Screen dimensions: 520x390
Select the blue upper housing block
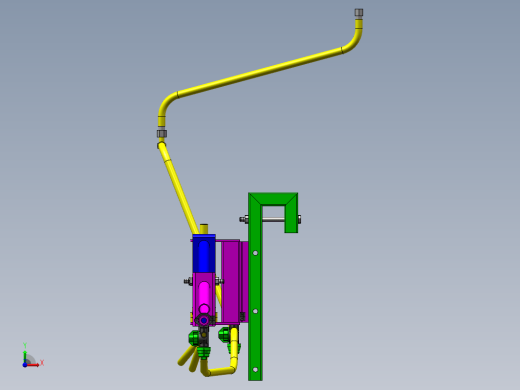point(204,253)
